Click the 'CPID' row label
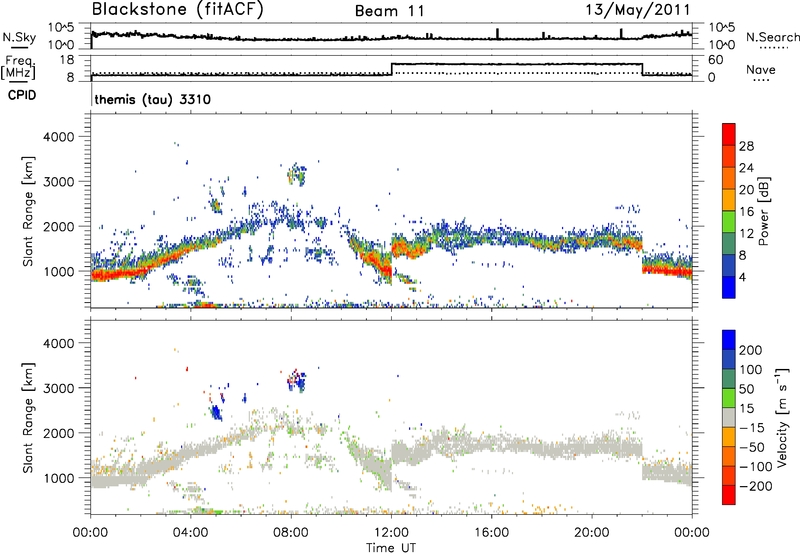 pos(22,95)
